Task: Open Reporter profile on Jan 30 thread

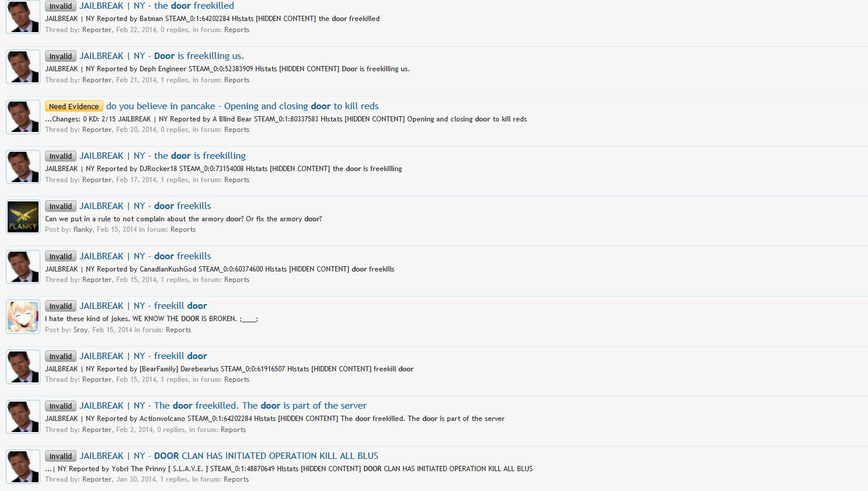Action: click(x=97, y=479)
